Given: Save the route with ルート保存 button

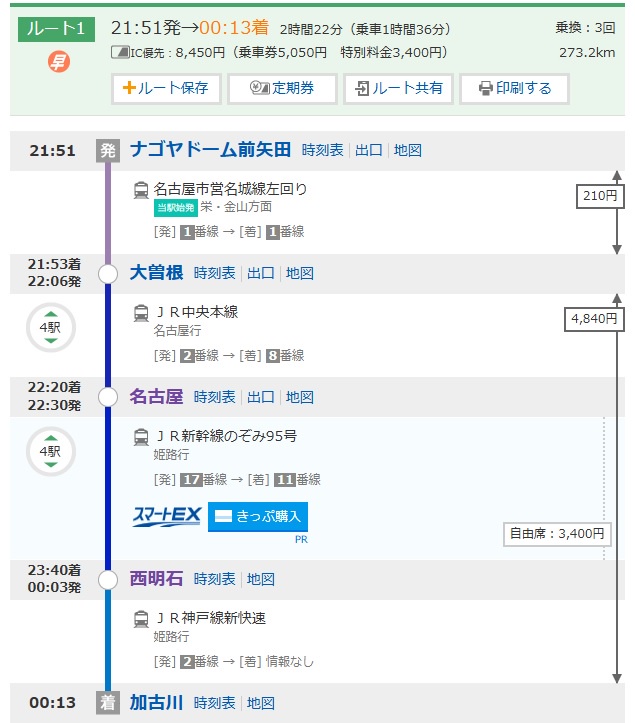Looking at the screenshot, I should pos(166,88).
